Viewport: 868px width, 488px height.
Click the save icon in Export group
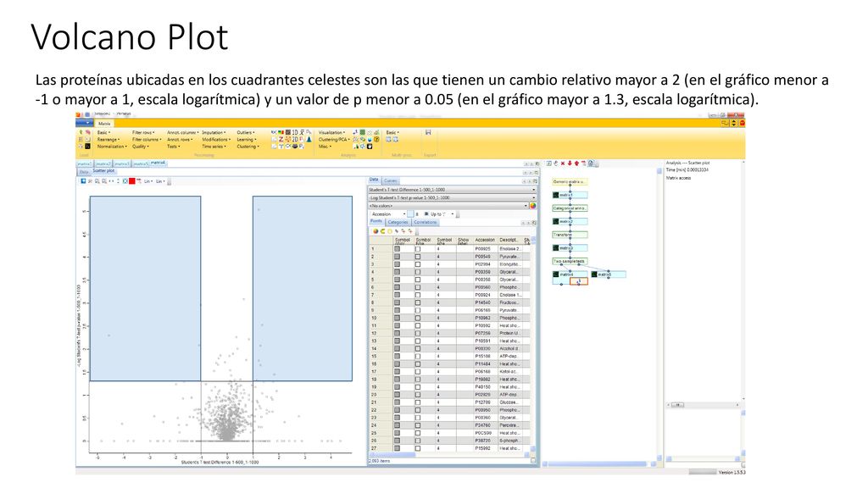click(428, 133)
